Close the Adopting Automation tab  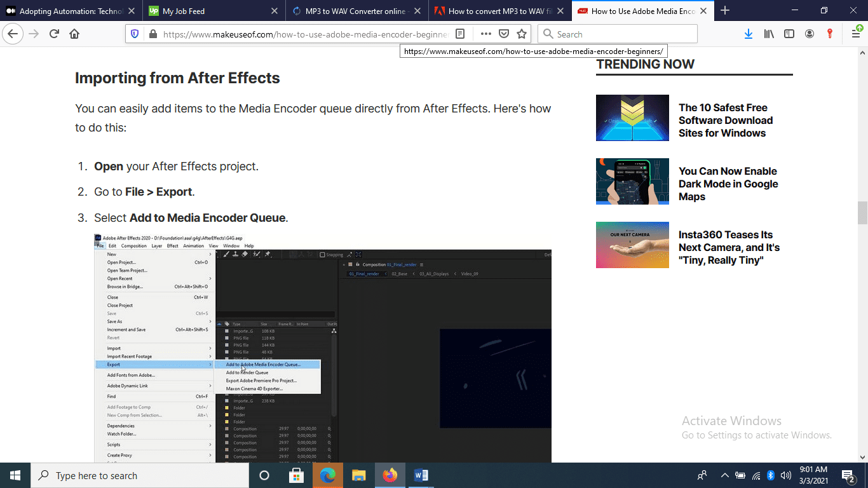pyautogui.click(x=131, y=11)
